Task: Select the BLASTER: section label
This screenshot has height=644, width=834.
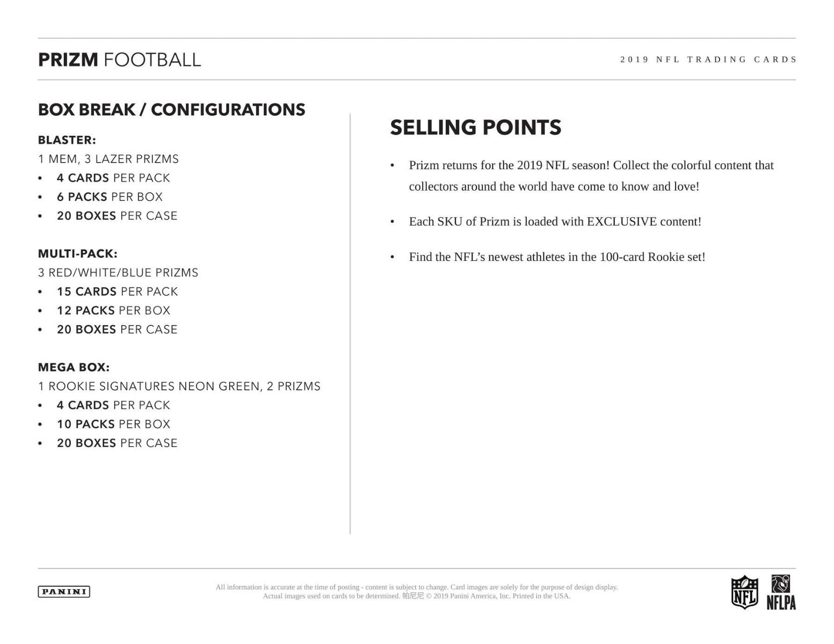Action: tap(67, 140)
